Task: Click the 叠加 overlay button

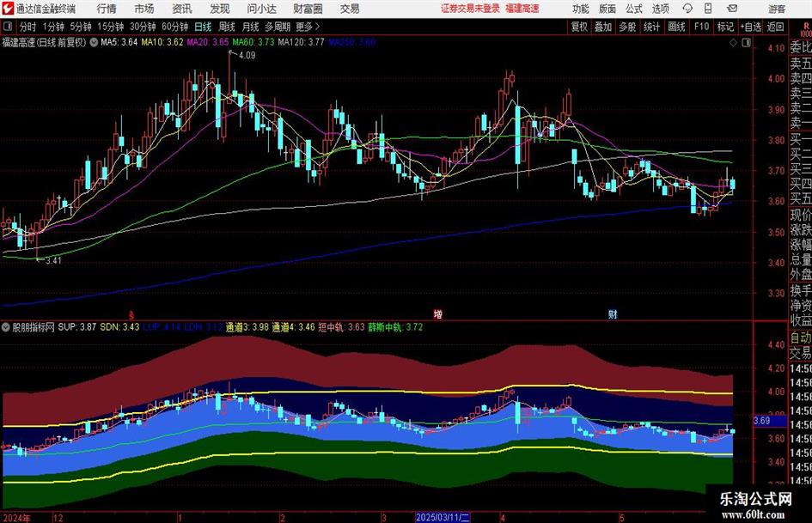Action: tap(603, 27)
